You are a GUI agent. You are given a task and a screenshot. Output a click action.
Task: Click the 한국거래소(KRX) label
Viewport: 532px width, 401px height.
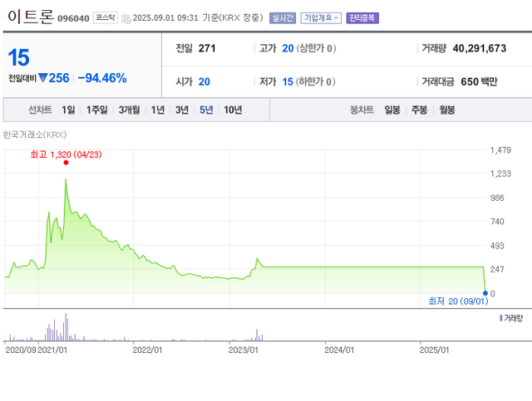(35, 134)
